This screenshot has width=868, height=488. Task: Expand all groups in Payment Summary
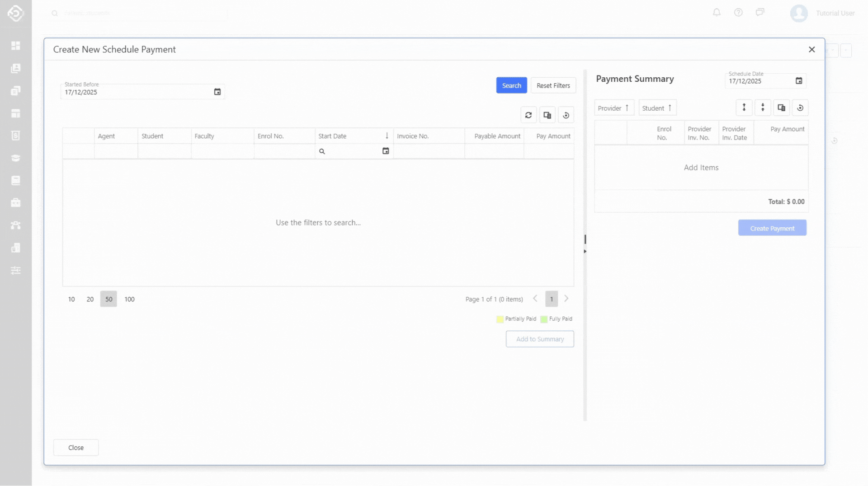(x=744, y=108)
